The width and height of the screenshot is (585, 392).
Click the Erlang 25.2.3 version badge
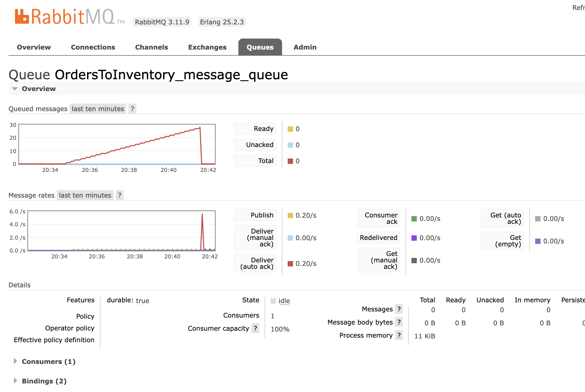[x=222, y=22]
